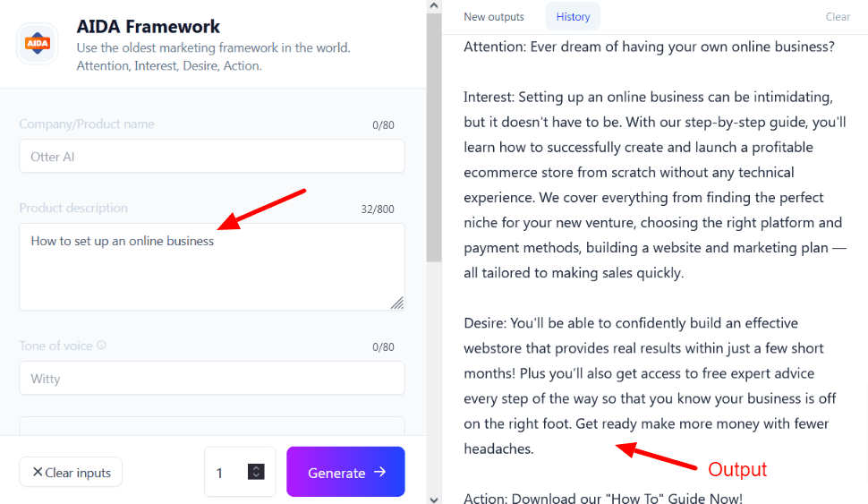Click the X icon on Clear inputs
Image resolution: width=868 pixels, height=504 pixels.
37,472
